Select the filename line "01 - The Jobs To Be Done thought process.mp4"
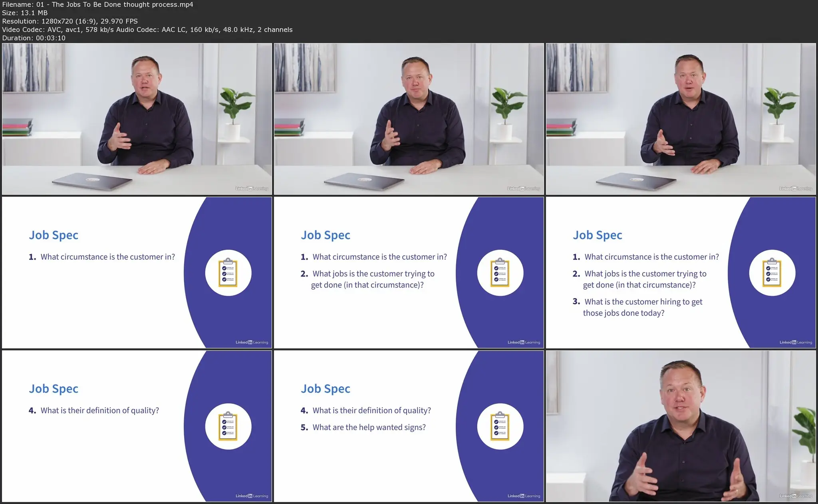 [97, 4]
